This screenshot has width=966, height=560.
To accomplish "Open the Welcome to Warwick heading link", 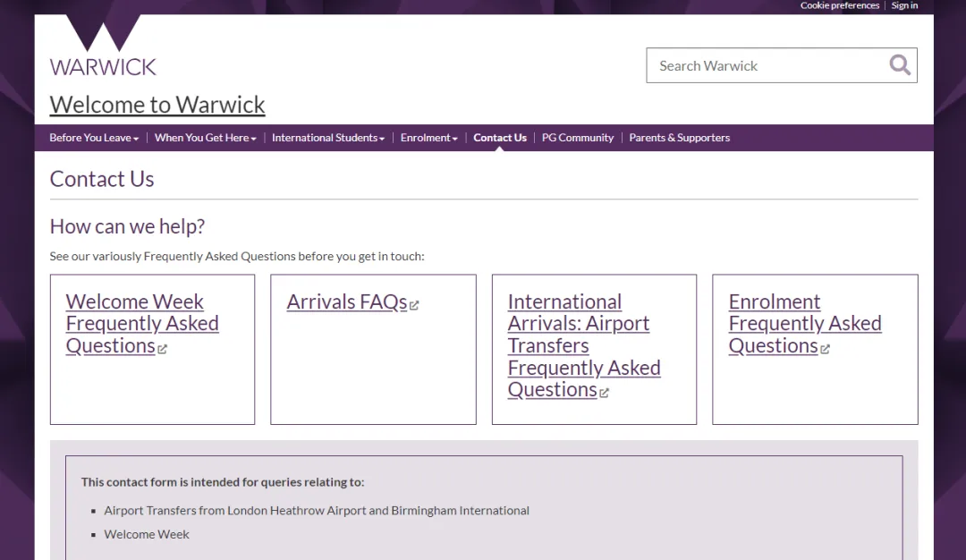I will [157, 105].
